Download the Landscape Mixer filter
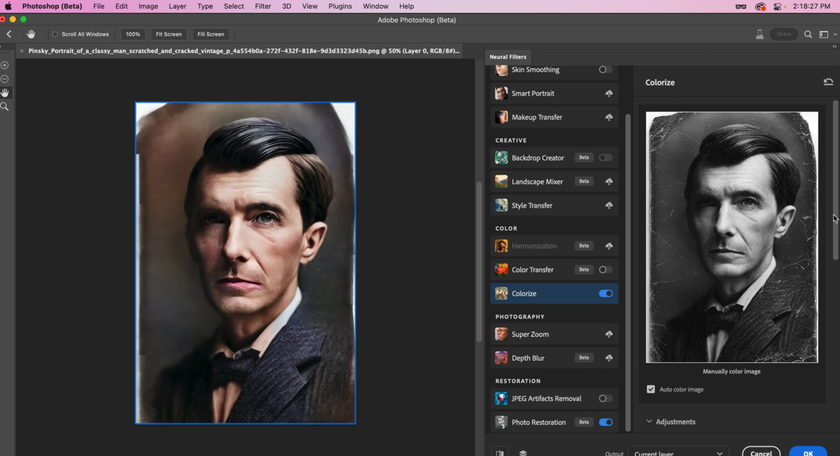The width and height of the screenshot is (840, 456). point(609,182)
